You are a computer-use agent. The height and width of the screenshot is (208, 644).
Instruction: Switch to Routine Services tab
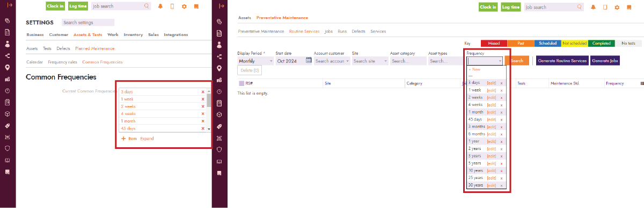tap(304, 31)
